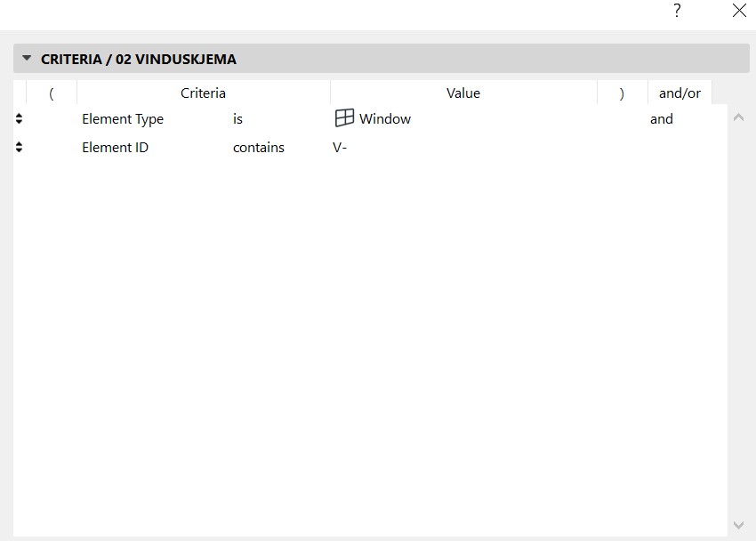
Task: Click the and/or column header
Action: (680, 93)
